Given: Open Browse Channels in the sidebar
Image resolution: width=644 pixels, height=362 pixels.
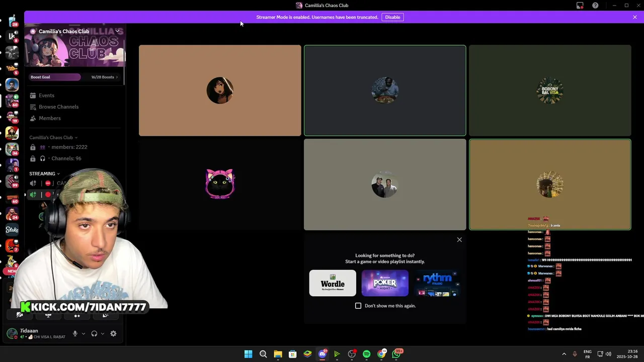Looking at the screenshot, I should click(58, 107).
